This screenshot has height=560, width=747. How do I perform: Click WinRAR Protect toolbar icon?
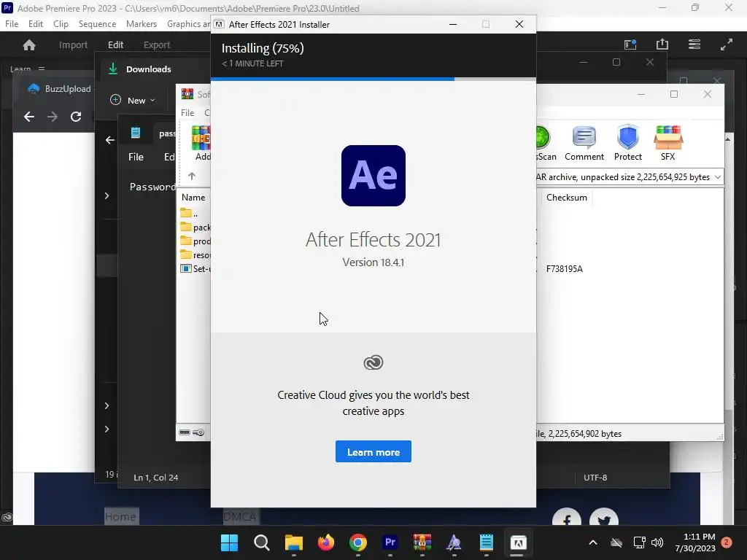pyautogui.click(x=627, y=144)
